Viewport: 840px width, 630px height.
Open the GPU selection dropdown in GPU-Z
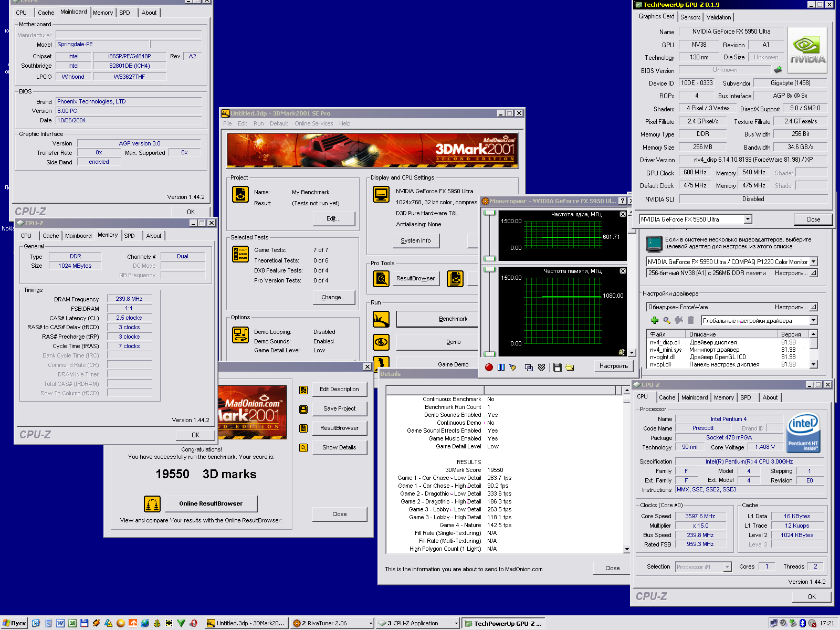coord(748,219)
